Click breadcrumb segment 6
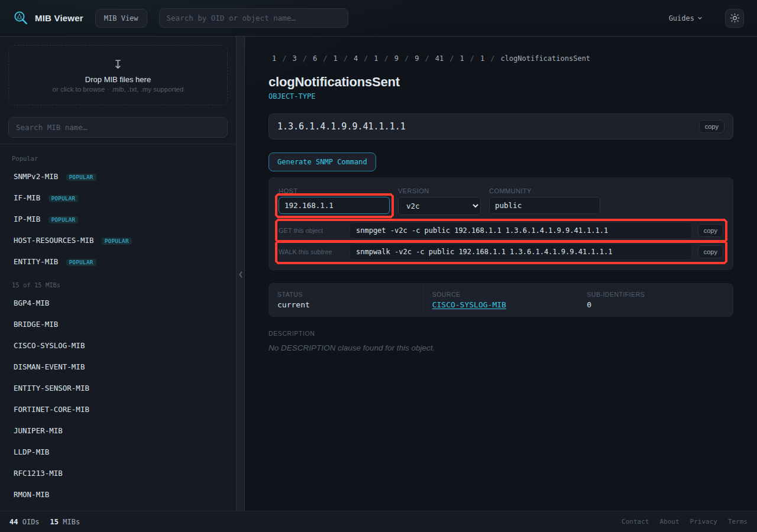The width and height of the screenshot is (757, 532). [x=315, y=59]
